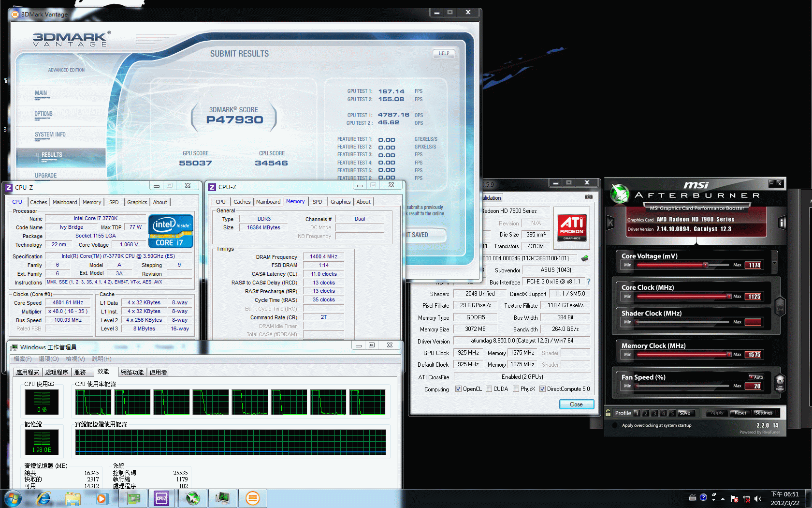Open the network status tray icon
Screen dimensions: 812x508
click(x=746, y=498)
